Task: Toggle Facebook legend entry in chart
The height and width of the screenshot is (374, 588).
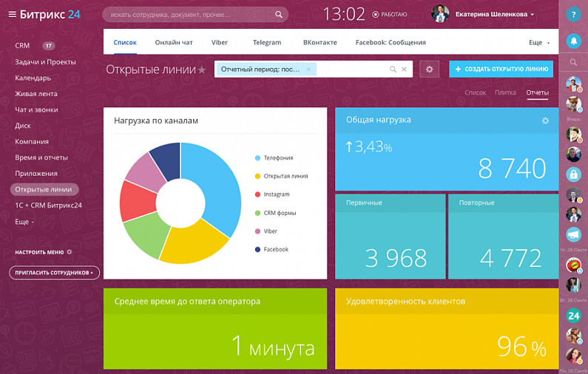Action: (x=272, y=249)
